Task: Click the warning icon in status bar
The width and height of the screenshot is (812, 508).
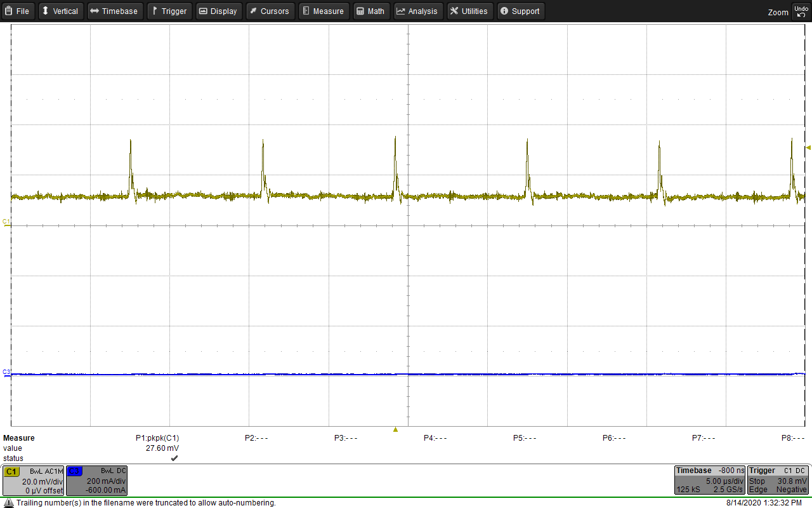Action: (x=8, y=503)
